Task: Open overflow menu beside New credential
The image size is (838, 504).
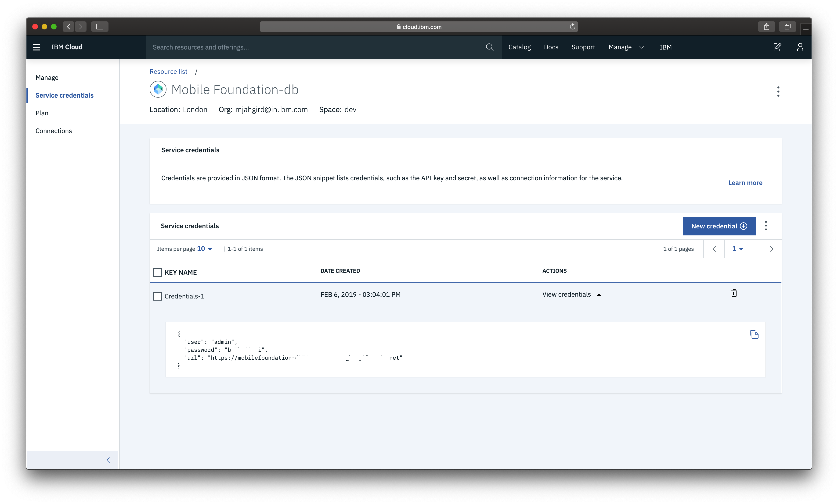Action: (x=766, y=226)
